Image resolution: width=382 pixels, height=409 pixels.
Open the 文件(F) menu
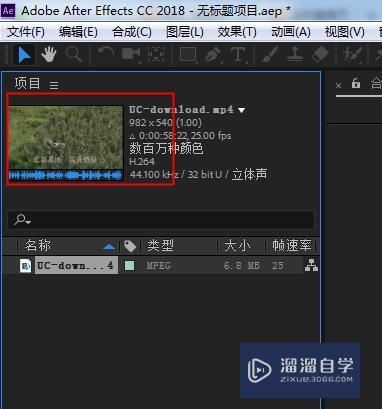26,32
